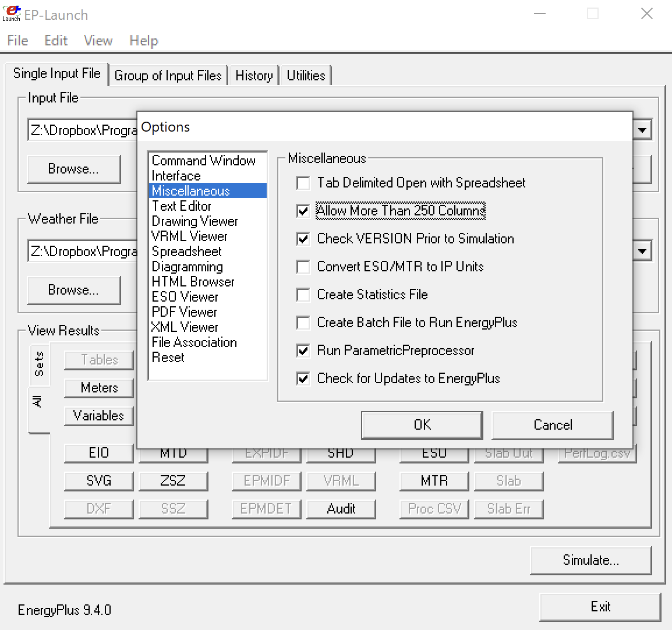The width and height of the screenshot is (672, 630).
Task: Choose Drawing Viewer in options list
Action: [208, 221]
